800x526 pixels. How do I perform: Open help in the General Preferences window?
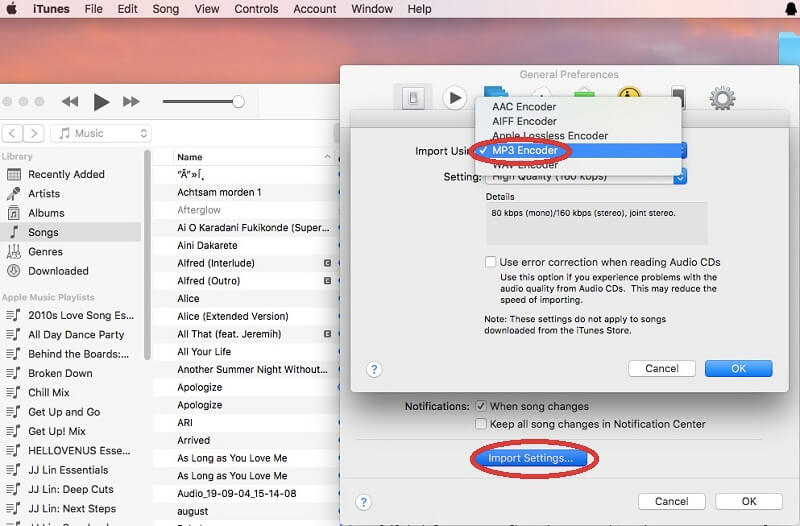(x=364, y=502)
